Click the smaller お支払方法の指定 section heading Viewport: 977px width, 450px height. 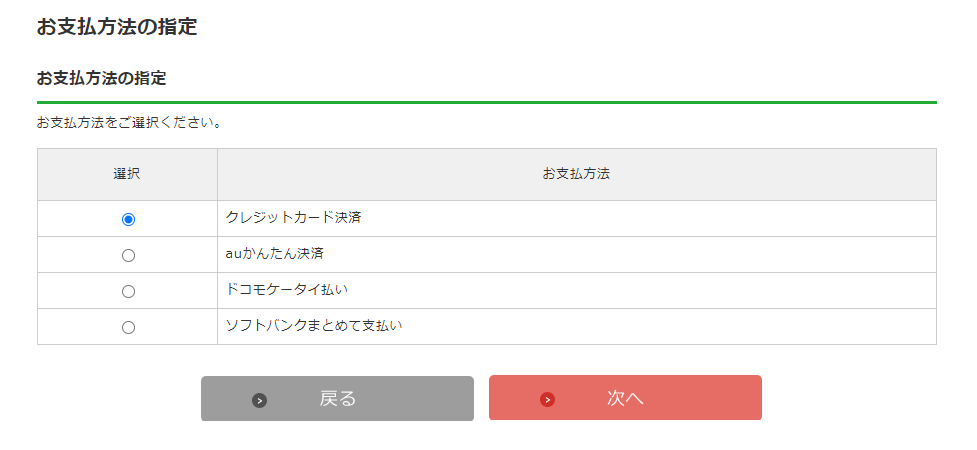pyautogui.click(x=101, y=77)
